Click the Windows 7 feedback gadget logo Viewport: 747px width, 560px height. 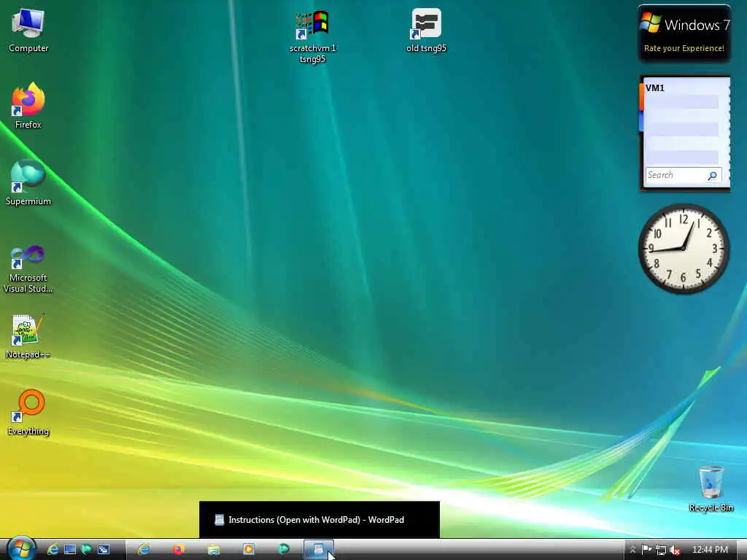(650, 23)
